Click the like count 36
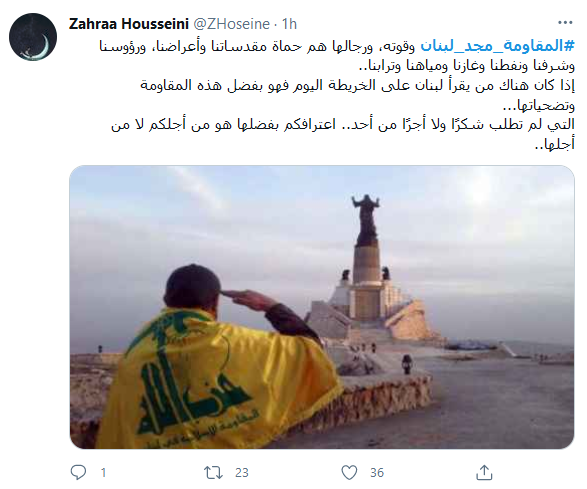Image resolution: width=587 pixels, height=489 pixels. [377, 473]
